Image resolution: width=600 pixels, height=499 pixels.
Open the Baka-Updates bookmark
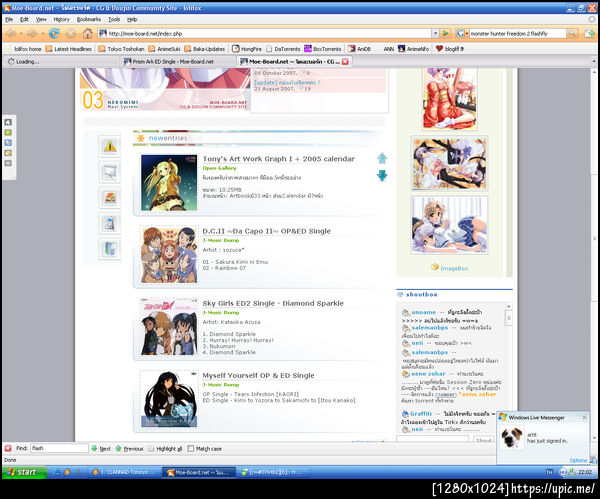coord(205,49)
